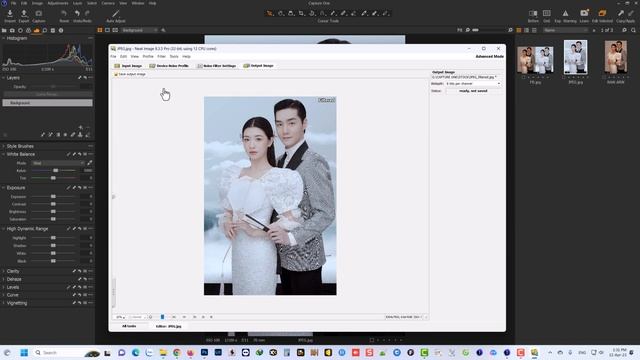Open the orange Exposure tool tab
The height and width of the screenshot is (360, 640).
(37, 30)
